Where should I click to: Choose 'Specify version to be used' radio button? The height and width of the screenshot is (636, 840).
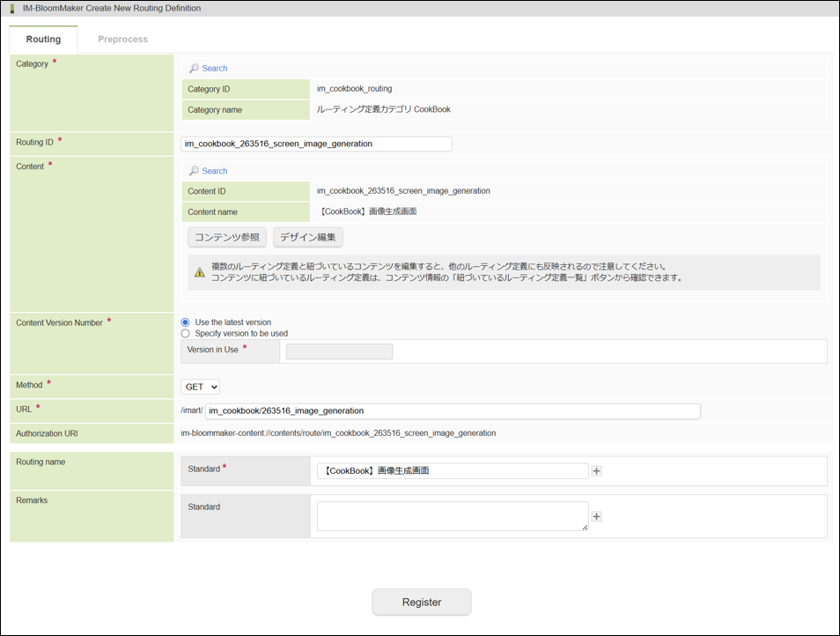185,334
